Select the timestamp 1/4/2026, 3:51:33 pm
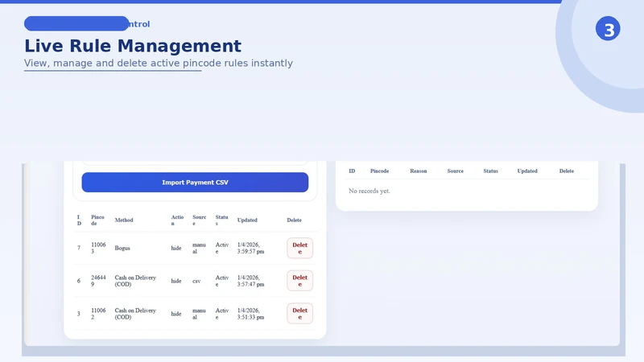 tap(250, 314)
